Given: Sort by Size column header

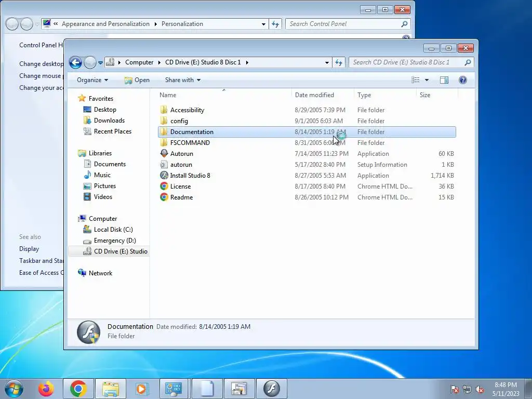Looking at the screenshot, I should [437, 95].
